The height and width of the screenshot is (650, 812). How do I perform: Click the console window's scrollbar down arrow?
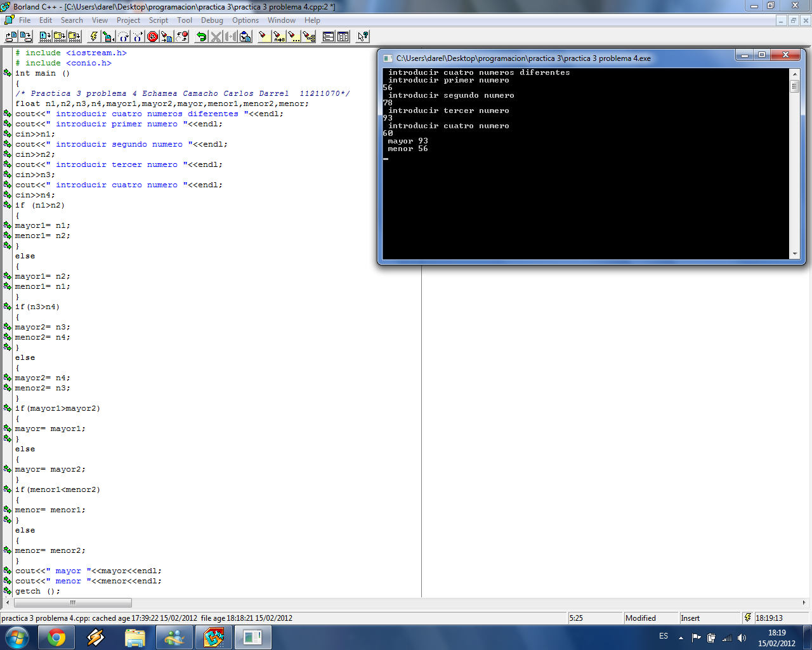795,253
